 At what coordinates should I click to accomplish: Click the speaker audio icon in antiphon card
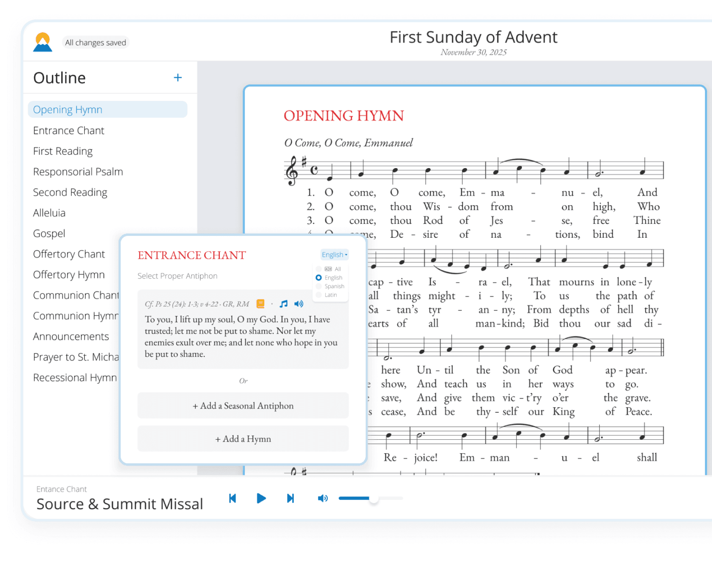(299, 304)
